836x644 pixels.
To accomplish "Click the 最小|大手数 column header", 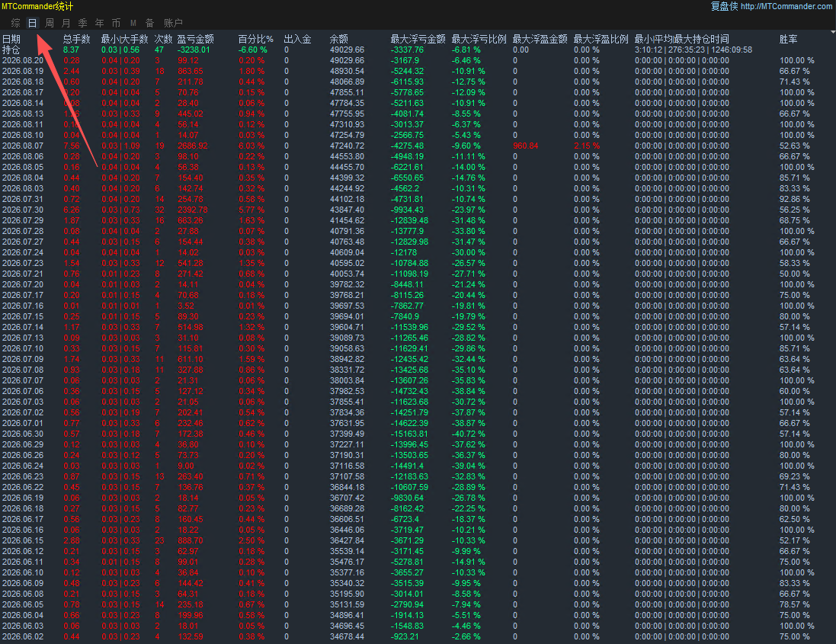I will (x=125, y=39).
